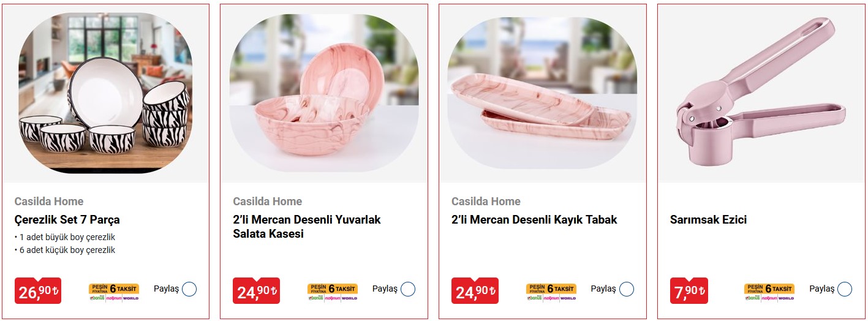
Task: Toggle Paylaş circle for Yuvarlak Salata Kasesi
Action: coord(408,289)
